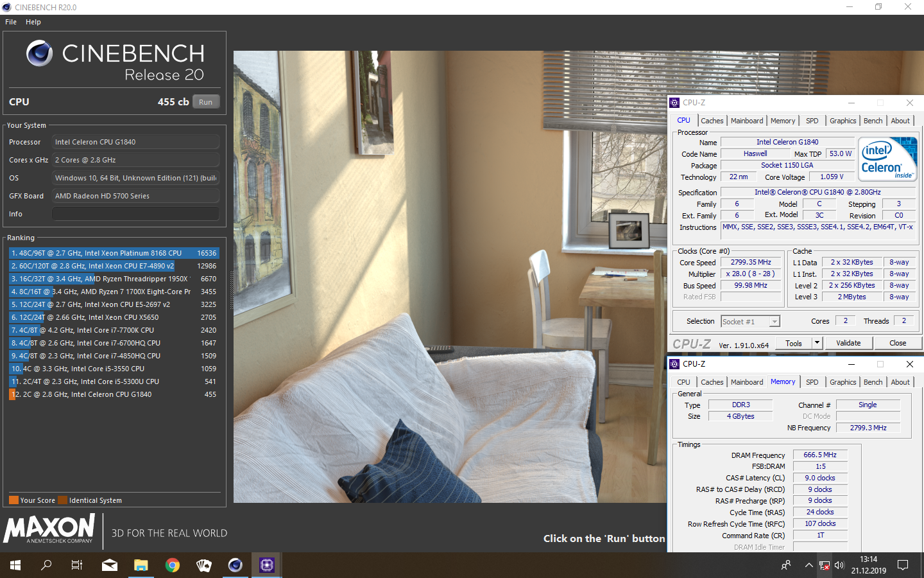Open Memory tab in upper CPU-Z

783,121
